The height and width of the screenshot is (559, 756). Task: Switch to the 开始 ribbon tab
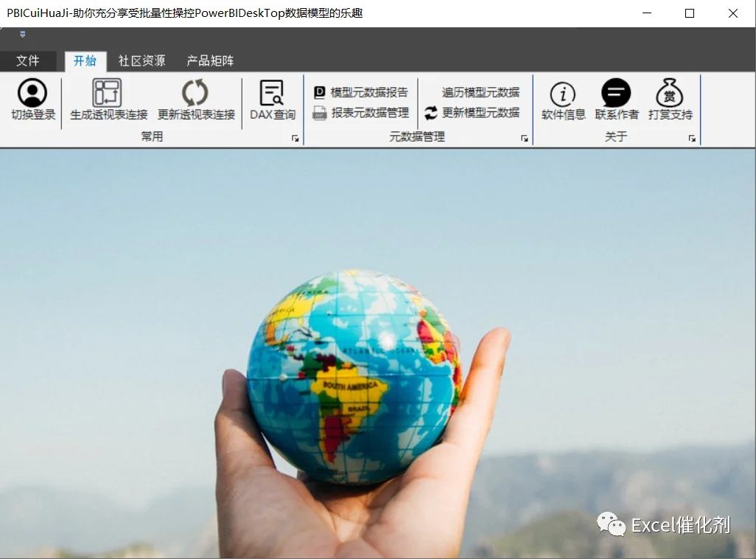click(x=85, y=60)
